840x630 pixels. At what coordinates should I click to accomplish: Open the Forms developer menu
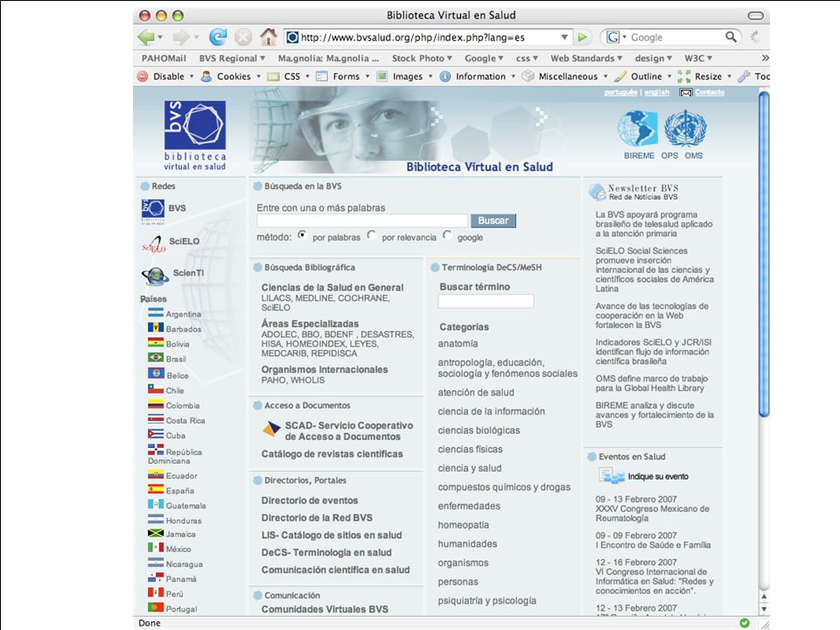coord(343,76)
